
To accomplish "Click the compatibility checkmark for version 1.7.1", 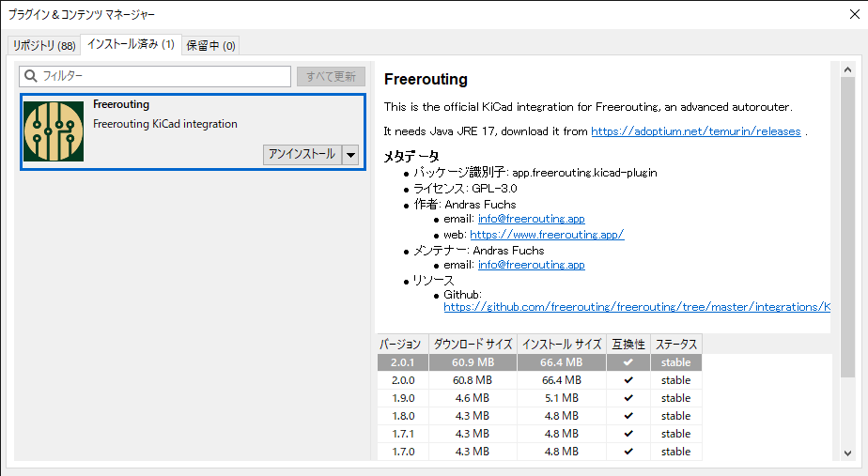I will click(628, 434).
